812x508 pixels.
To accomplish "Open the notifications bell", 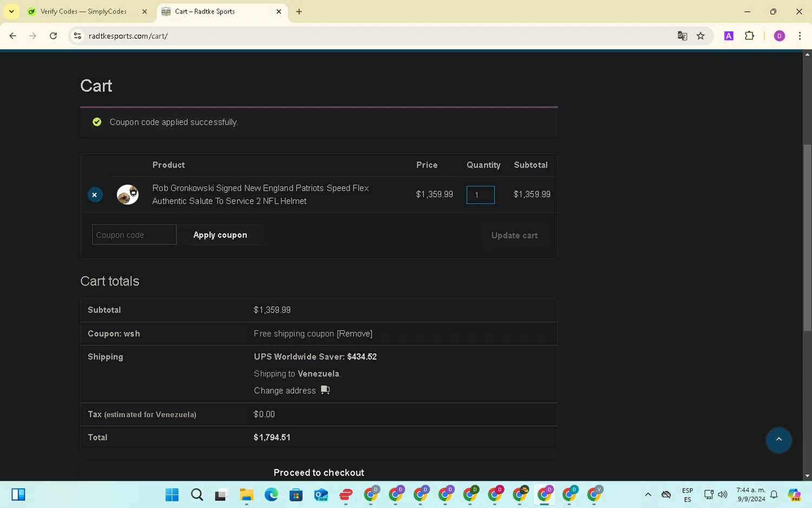I will pos(774,494).
